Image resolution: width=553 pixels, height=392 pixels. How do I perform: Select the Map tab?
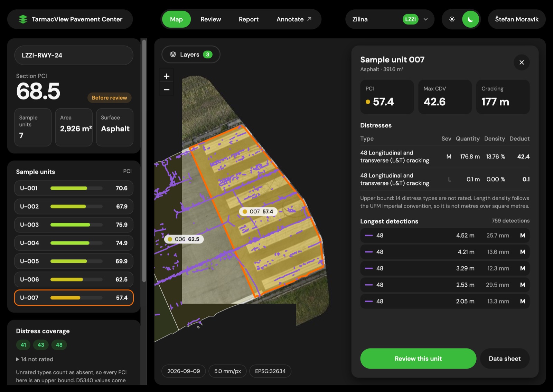pos(176,19)
